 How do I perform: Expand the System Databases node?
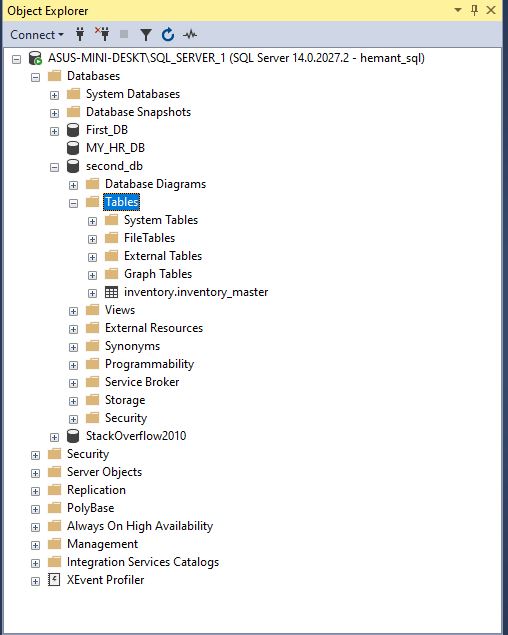tap(54, 96)
